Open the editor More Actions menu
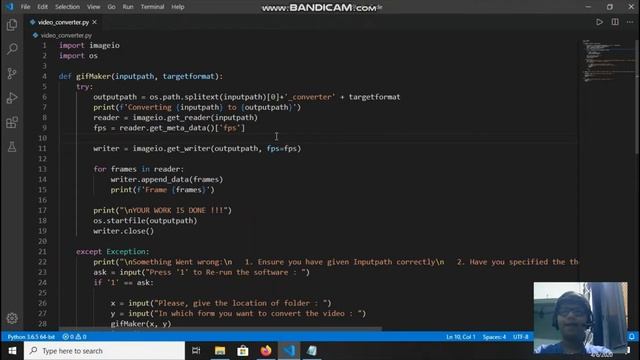This screenshot has height=360, width=640. [x=630, y=22]
